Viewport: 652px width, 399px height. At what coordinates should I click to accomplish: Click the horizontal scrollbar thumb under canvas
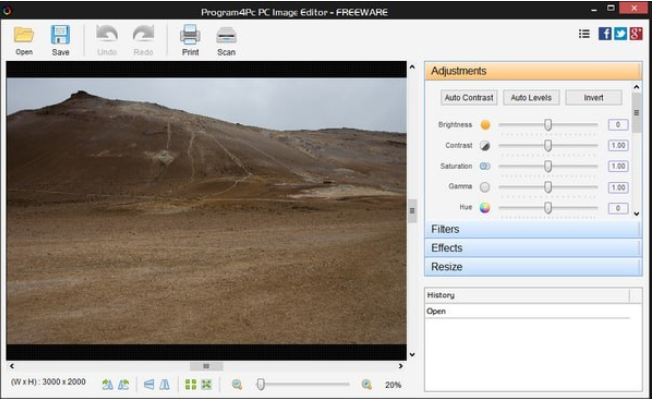coord(206,366)
